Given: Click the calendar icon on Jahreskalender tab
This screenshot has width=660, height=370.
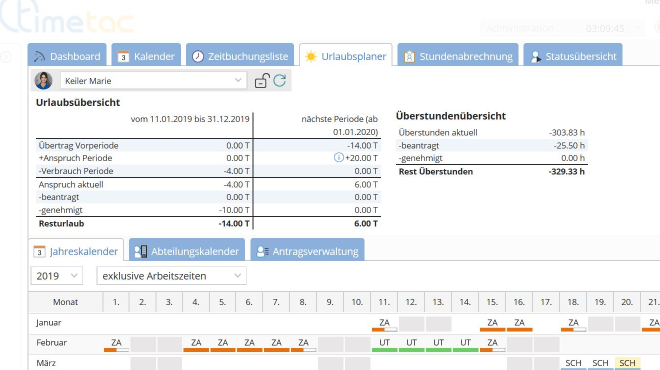Looking at the screenshot, I should click(x=39, y=251).
